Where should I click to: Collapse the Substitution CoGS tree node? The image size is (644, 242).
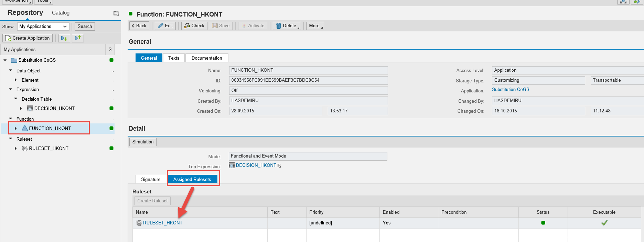pos(5,60)
